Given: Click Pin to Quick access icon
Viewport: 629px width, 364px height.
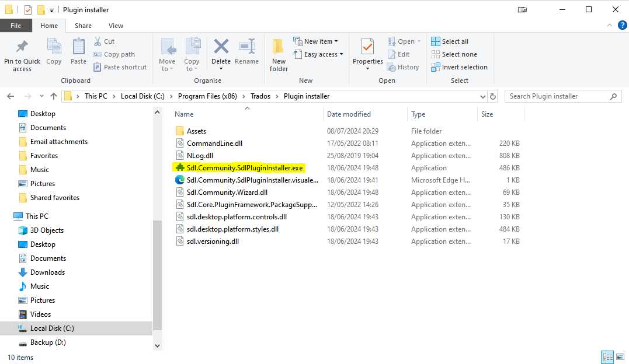Looking at the screenshot, I should tap(22, 47).
